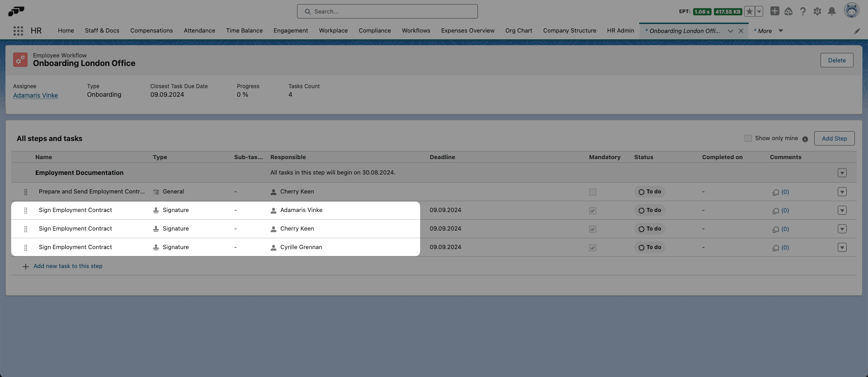Select the Employment Documentation step name
The width and height of the screenshot is (868, 377).
coord(79,173)
